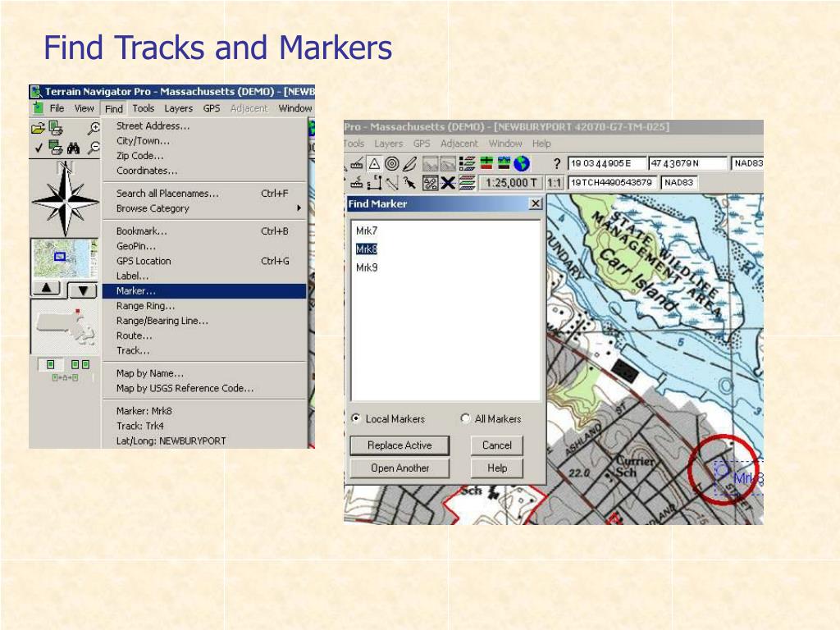Select Mrk7 in the marker list
Viewport: 840px width, 630px height.
point(367,231)
